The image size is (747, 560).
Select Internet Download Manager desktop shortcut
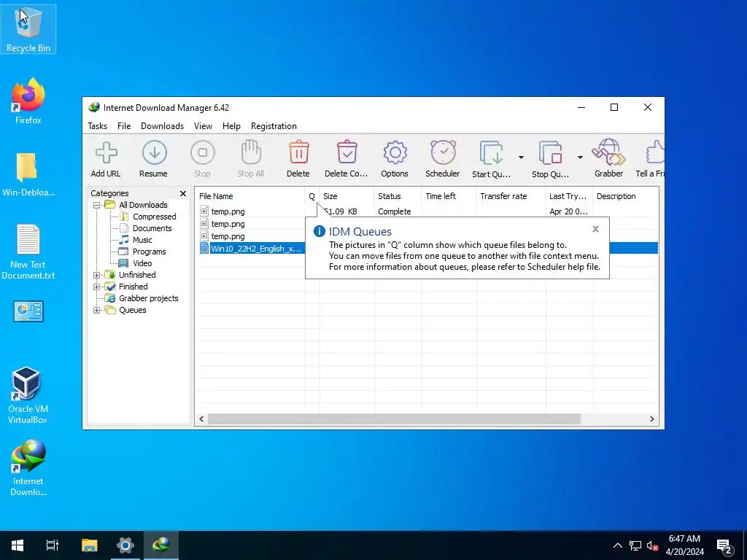(x=28, y=468)
